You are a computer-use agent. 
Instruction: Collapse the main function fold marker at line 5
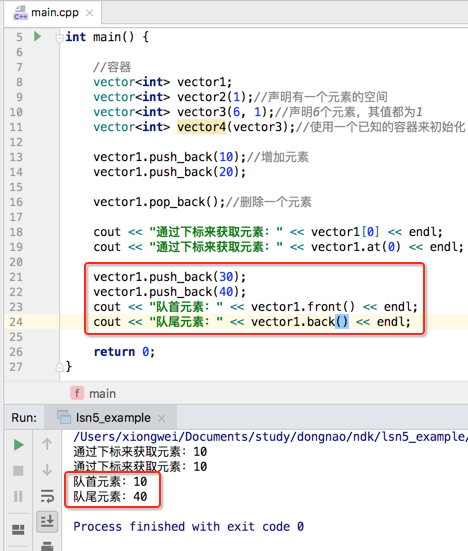point(59,38)
